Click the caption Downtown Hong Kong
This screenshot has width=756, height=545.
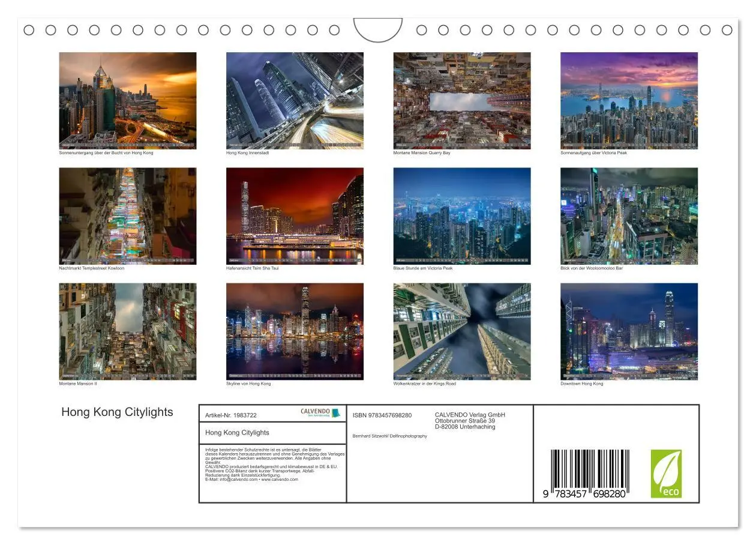(582, 384)
